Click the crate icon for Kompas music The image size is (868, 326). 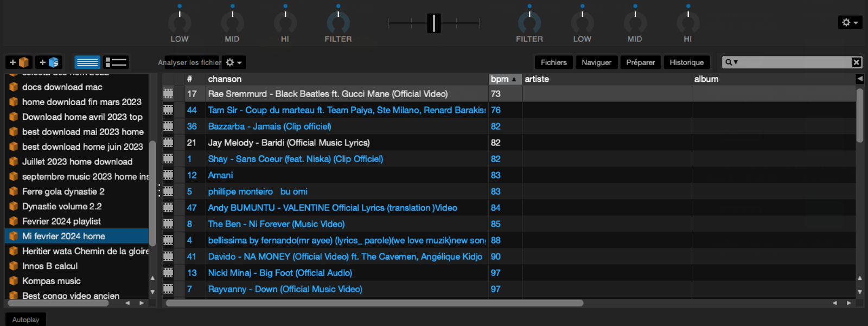[14, 281]
